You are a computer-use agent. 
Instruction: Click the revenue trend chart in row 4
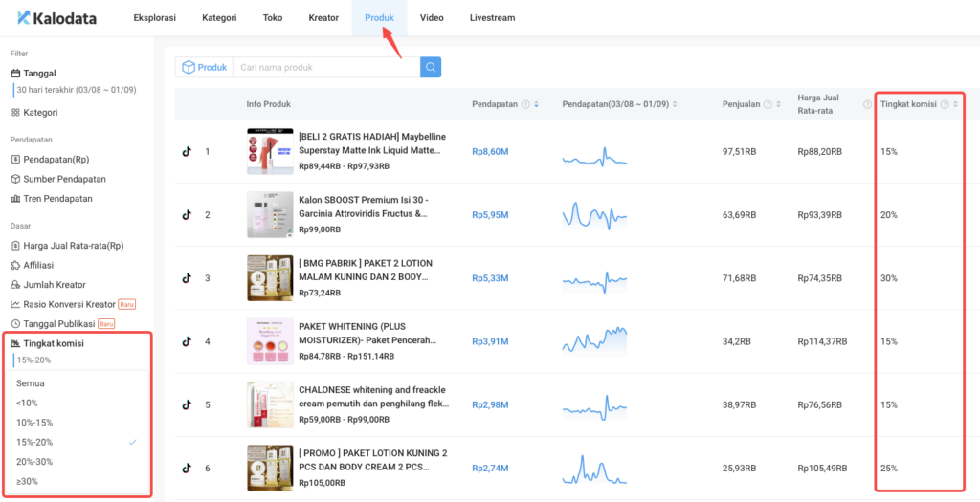(x=594, y=339)
